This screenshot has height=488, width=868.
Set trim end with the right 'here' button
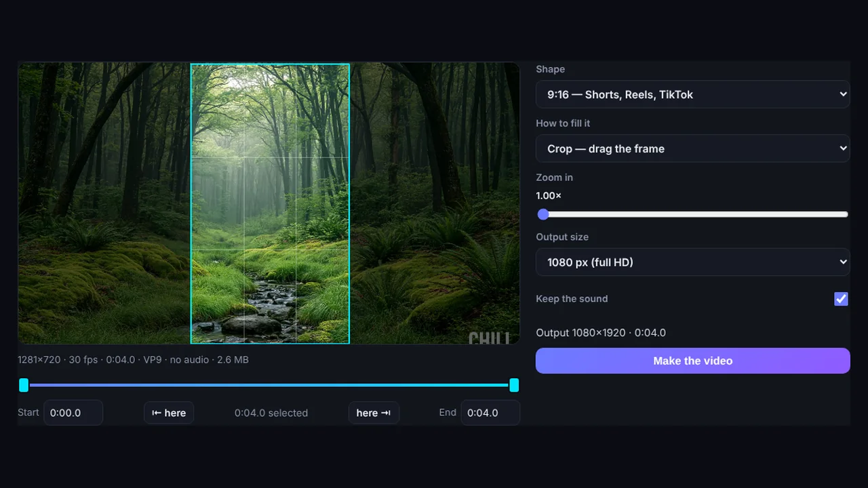(374, 413)
